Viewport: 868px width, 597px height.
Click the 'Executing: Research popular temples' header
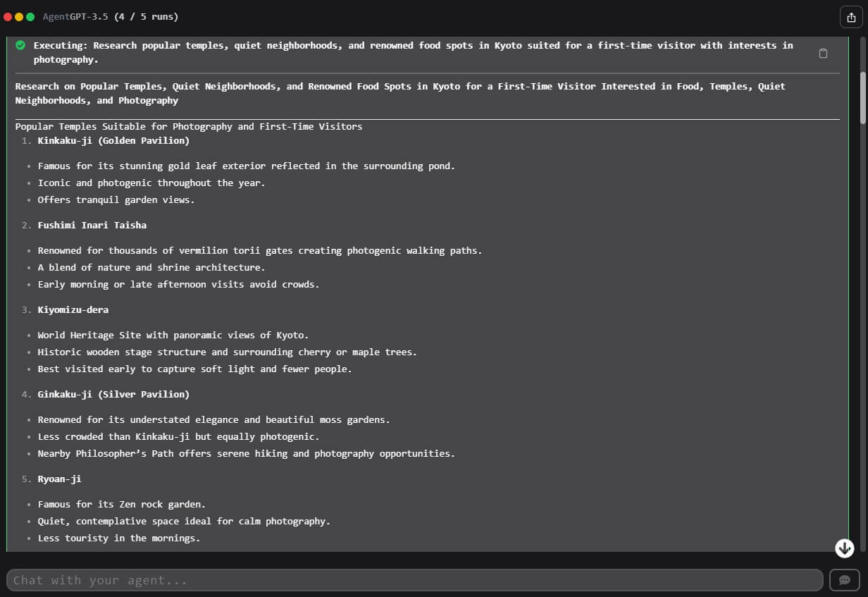tap(414, 52)
